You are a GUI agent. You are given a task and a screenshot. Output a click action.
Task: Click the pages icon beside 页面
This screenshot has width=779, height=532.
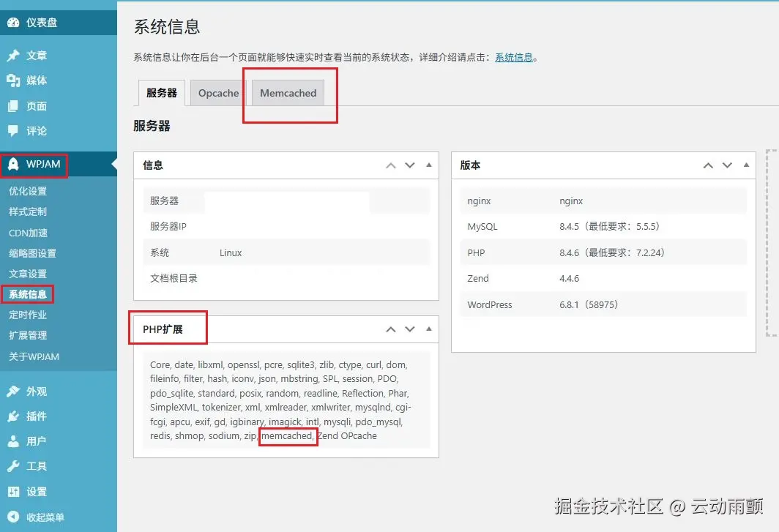tap(13, 106)
